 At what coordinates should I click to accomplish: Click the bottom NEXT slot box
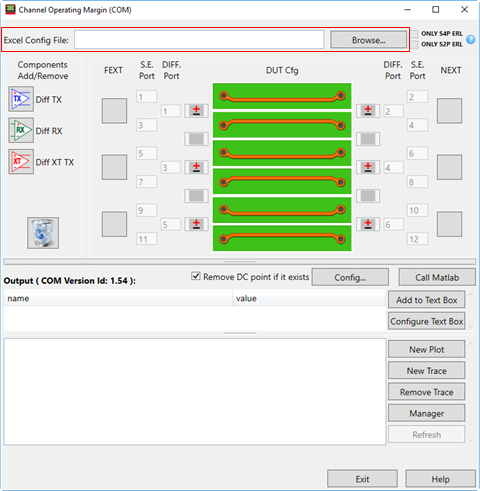pos(449,224)
